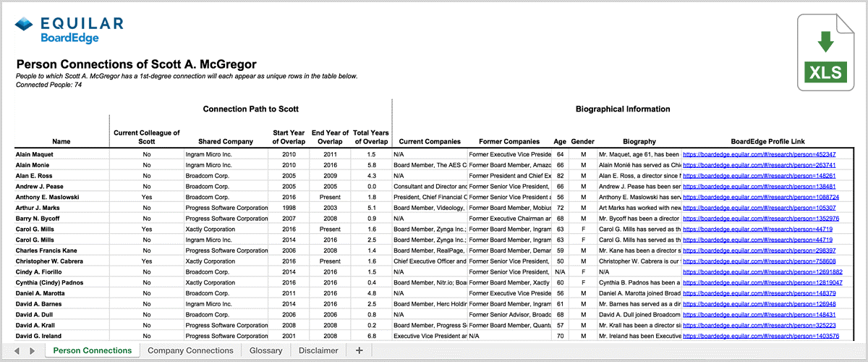Open David A. Dull profile link
868x362 pixels.
click(759, 315)
